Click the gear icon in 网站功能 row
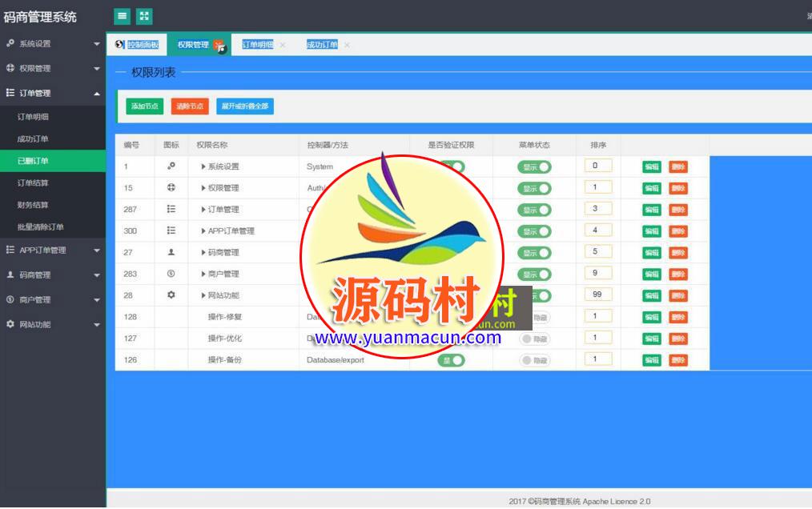 (x=171, y=295)
